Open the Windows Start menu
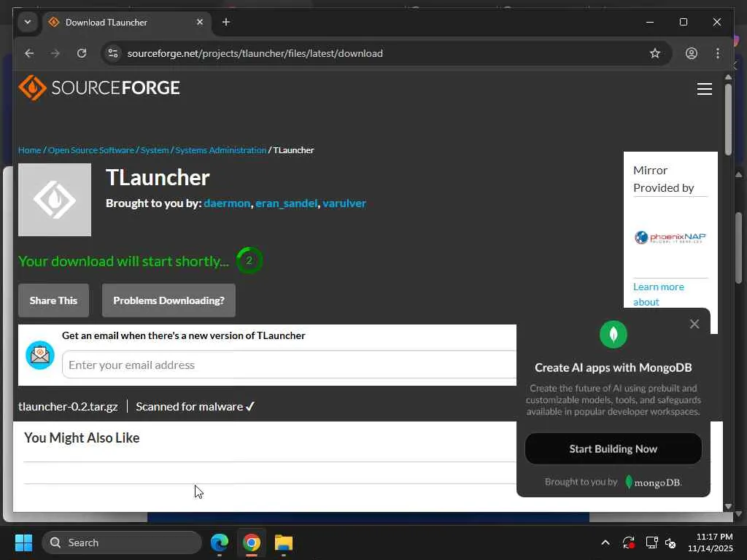This screenshot has width=747, height=560. (x=24, y=542)
